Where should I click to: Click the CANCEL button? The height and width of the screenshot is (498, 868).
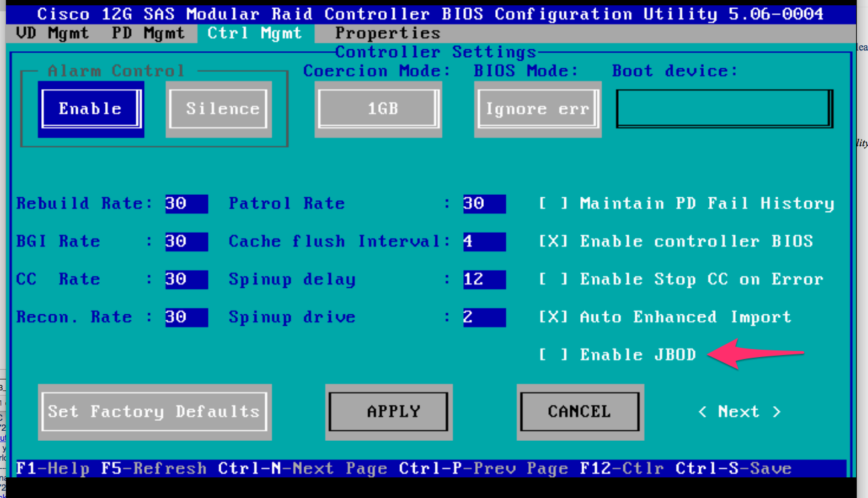pos(580,412)
